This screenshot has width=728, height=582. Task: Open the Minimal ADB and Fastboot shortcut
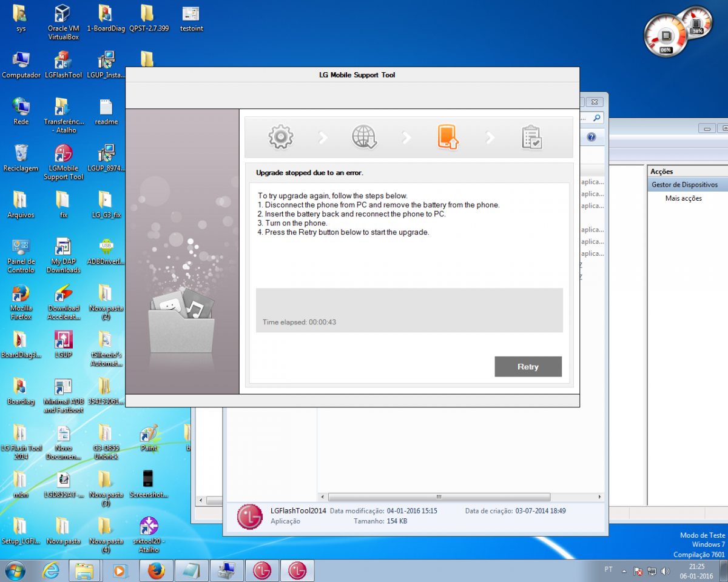click(x=63, y=395)
